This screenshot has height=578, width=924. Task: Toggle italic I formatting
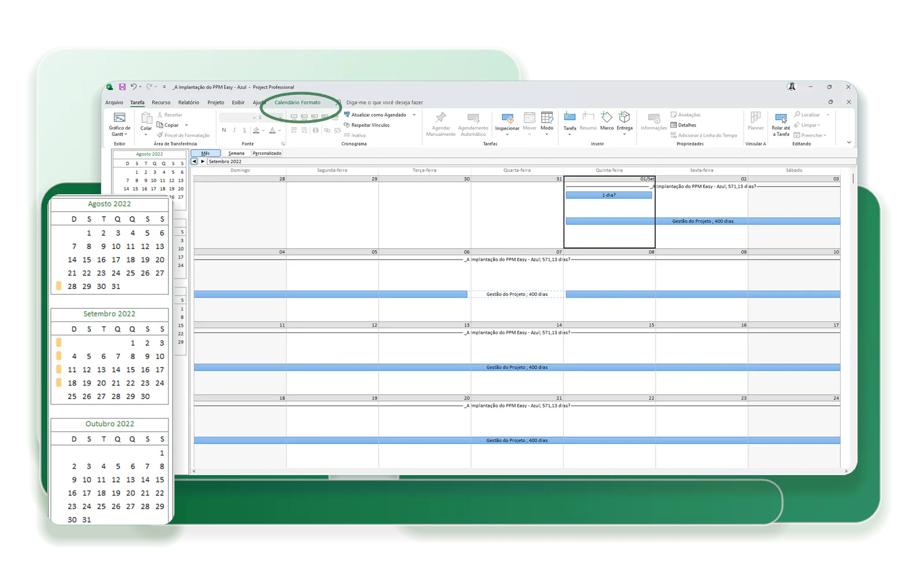(234, 130)
